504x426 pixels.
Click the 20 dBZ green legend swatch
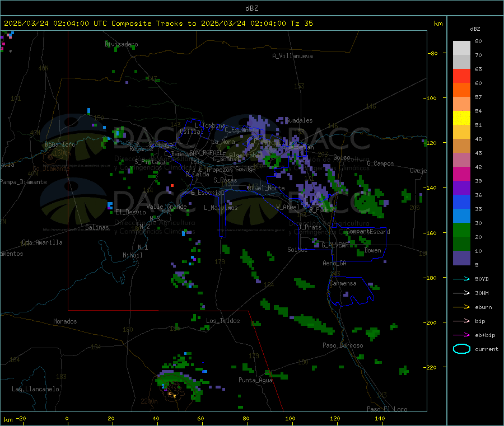461,230
